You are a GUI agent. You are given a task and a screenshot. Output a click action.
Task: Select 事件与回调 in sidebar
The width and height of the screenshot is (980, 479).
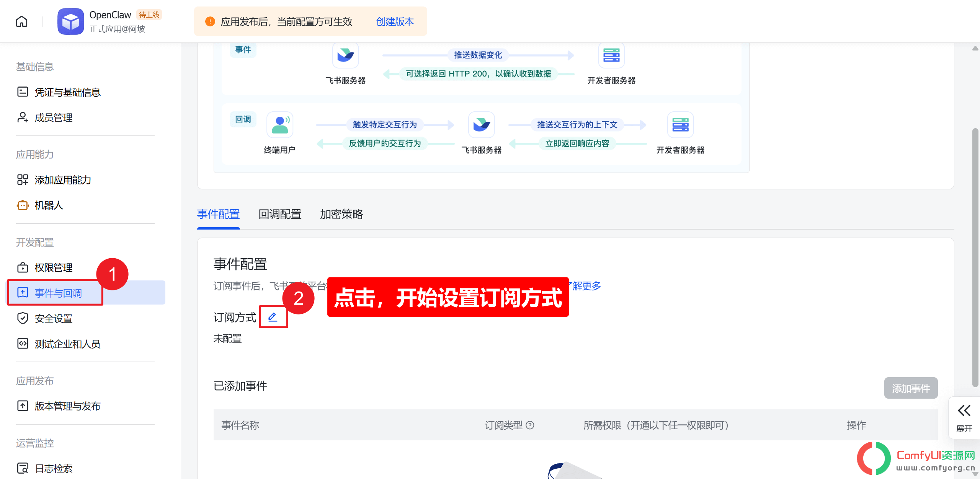tap(87, 293)
